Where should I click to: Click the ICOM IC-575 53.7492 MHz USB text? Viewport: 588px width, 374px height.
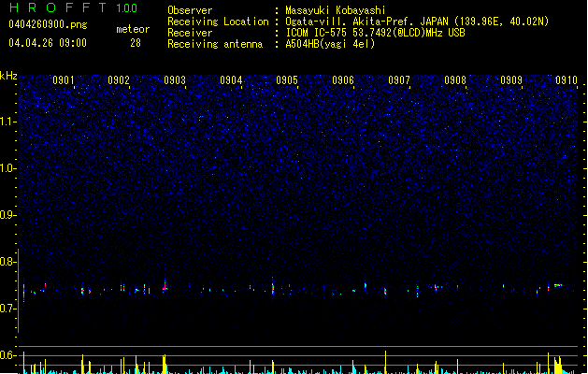[x=376, y=33]
